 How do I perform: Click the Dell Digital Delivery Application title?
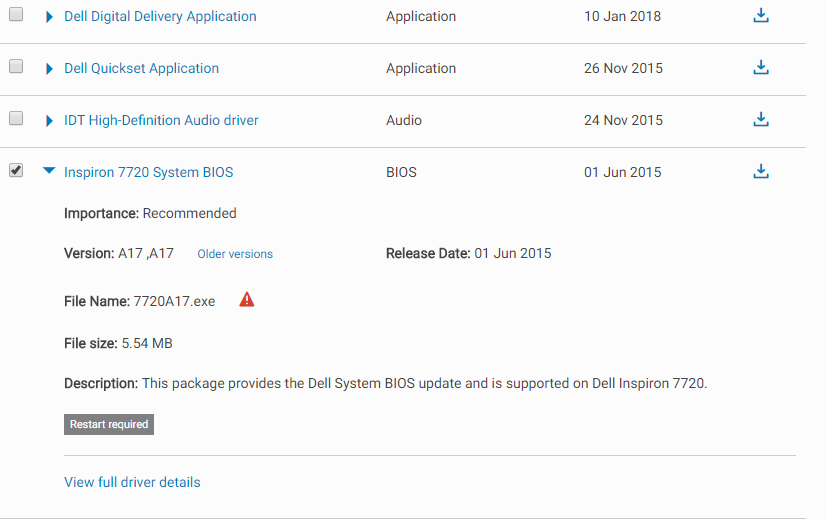160,16
